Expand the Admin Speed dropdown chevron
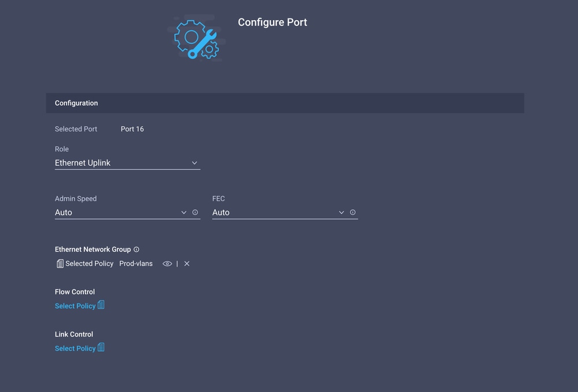 pyautogui.click(x=183, y=213)
